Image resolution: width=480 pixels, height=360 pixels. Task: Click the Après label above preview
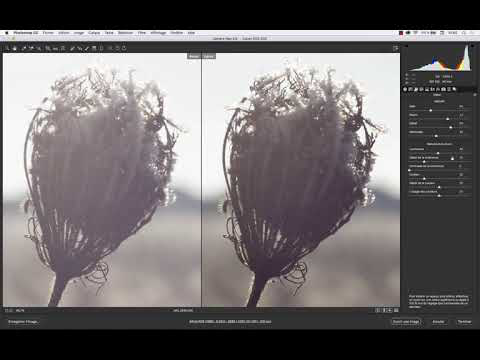209,56
